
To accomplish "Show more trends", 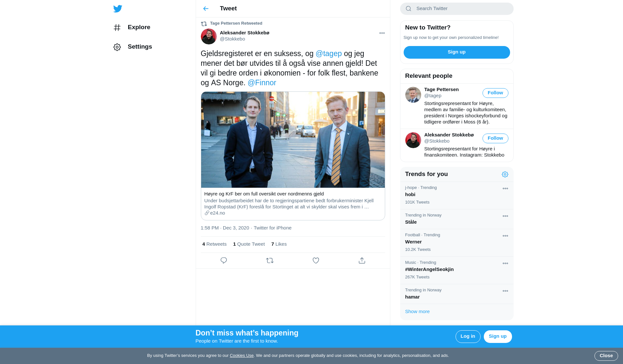I will (417, 311).
